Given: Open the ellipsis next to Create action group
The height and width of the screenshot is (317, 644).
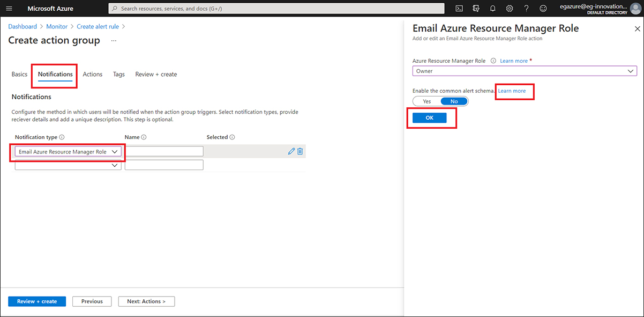Looking at the screenshot, I should tap(113, 41).
